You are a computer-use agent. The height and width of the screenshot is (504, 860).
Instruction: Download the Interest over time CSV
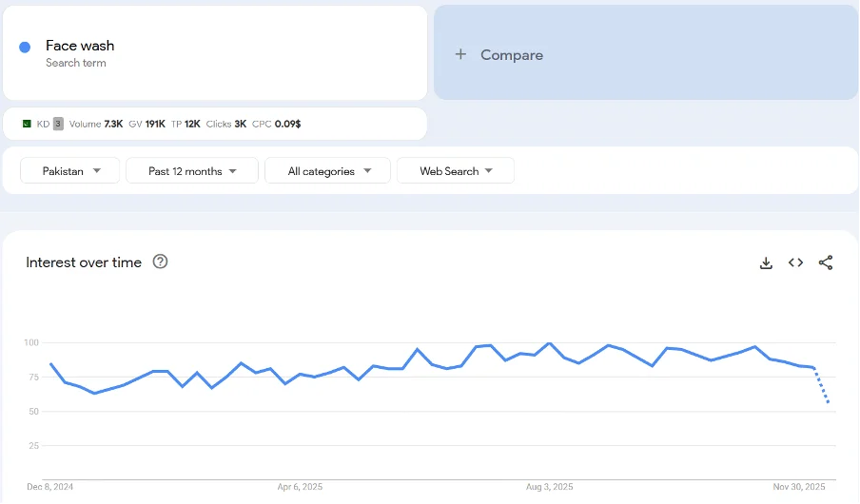(766, 263)
